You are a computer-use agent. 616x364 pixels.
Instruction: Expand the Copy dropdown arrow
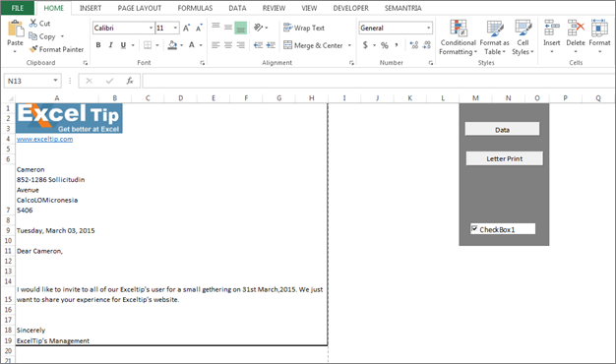[62, 36]
